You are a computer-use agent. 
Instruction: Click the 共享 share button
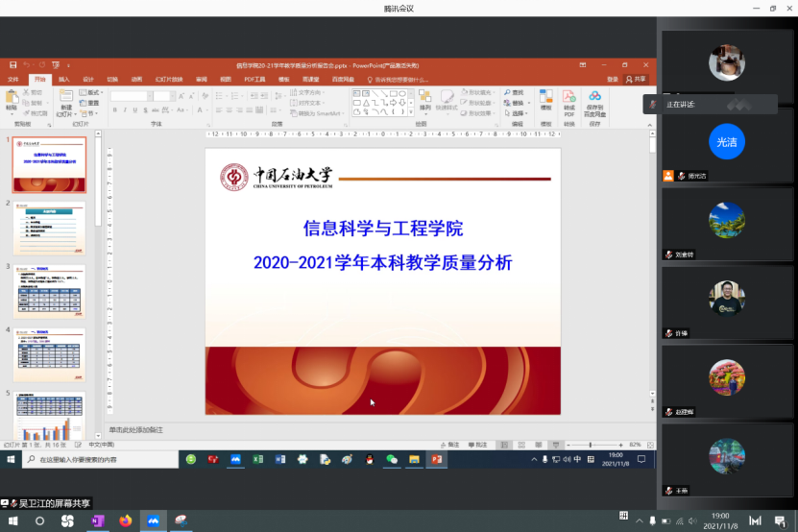636,79
